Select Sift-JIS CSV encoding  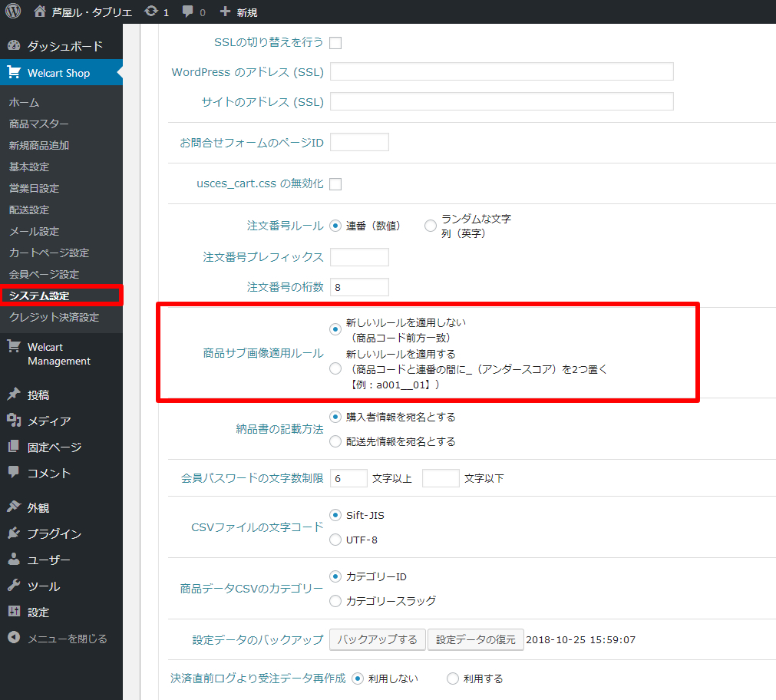335,515
